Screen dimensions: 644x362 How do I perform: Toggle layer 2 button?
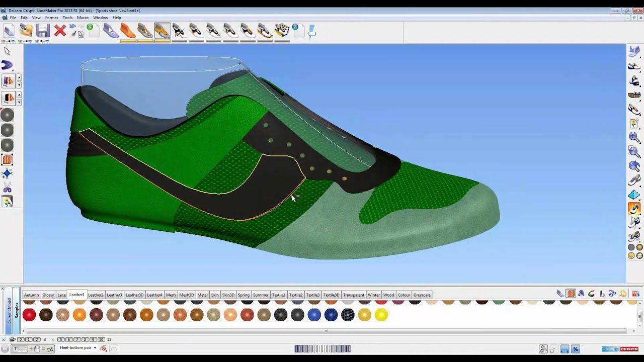(x=36, y=339)
